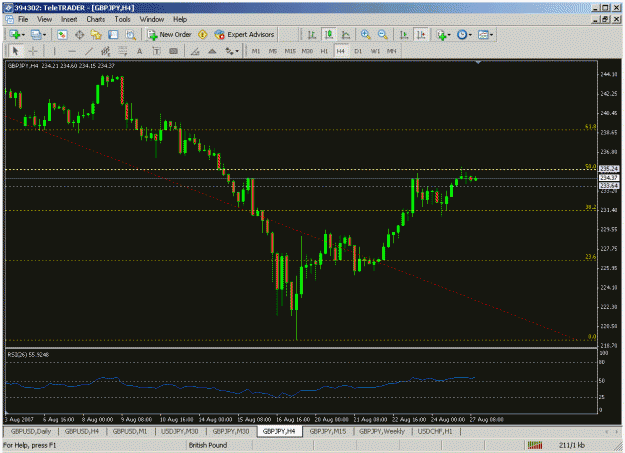Image resolution: width=625 pixels, height=453 pixels.
Task: Click the Indicators list icon
Action: (441, 35)
